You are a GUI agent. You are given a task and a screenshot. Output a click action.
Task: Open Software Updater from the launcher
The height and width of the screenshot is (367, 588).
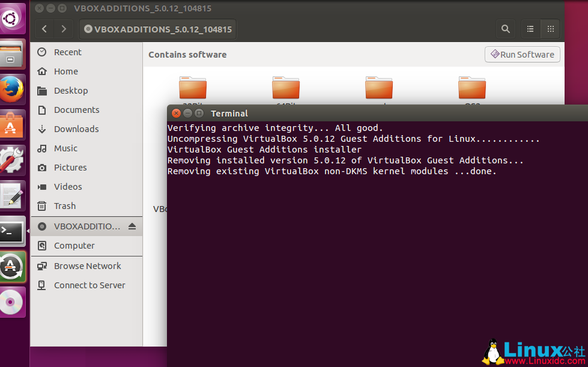click(12, 266)
